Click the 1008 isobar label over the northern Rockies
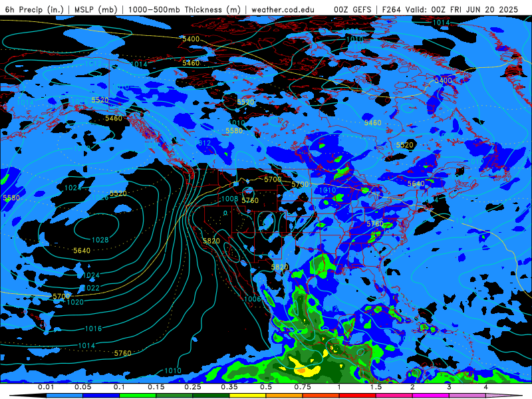 coord(229,198)
